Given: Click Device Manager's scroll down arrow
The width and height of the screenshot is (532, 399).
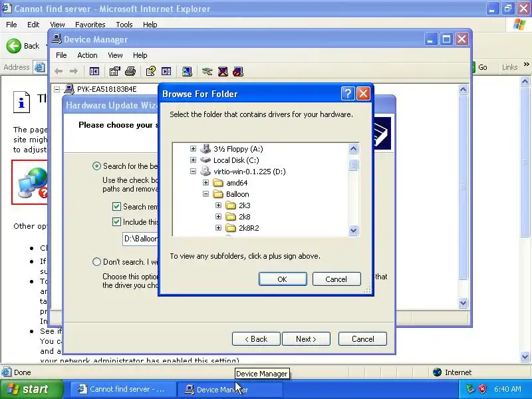Looking at the screenshot, I should [463, 303].
